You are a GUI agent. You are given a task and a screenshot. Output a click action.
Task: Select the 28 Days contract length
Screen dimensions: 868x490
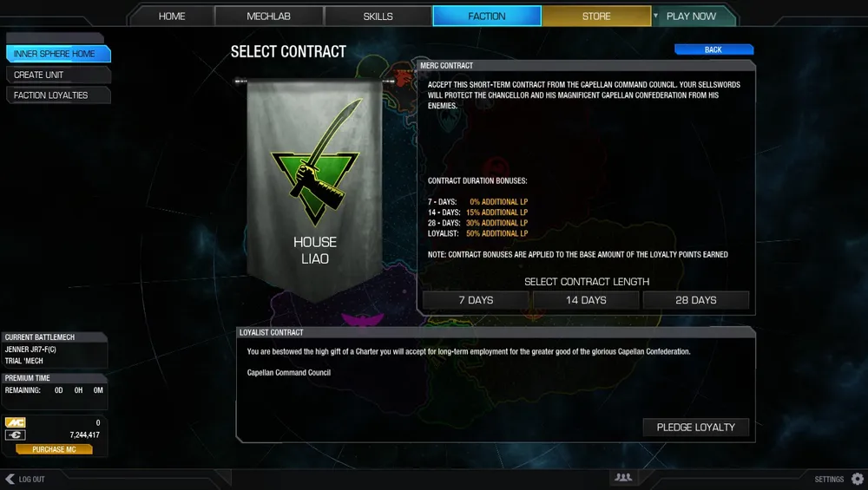tap(696, 300)
